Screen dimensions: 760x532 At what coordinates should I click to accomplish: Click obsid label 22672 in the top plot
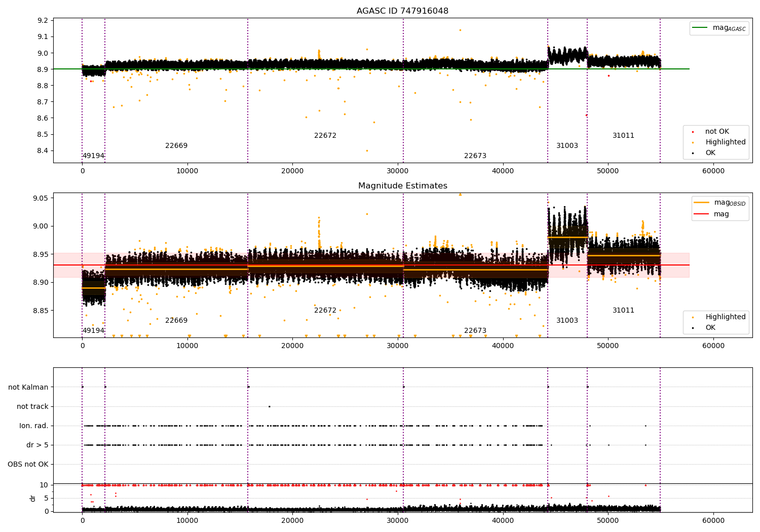coord(325,136)
